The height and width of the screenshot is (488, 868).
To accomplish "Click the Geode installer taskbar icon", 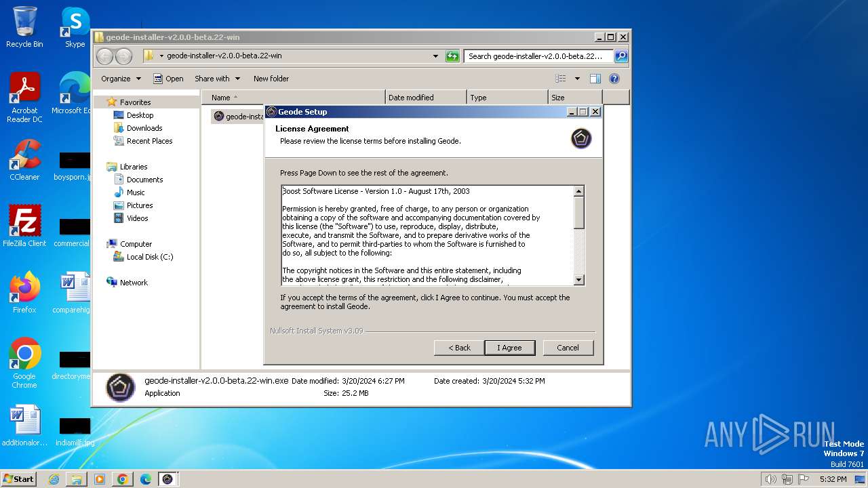I will coord(167,479).
